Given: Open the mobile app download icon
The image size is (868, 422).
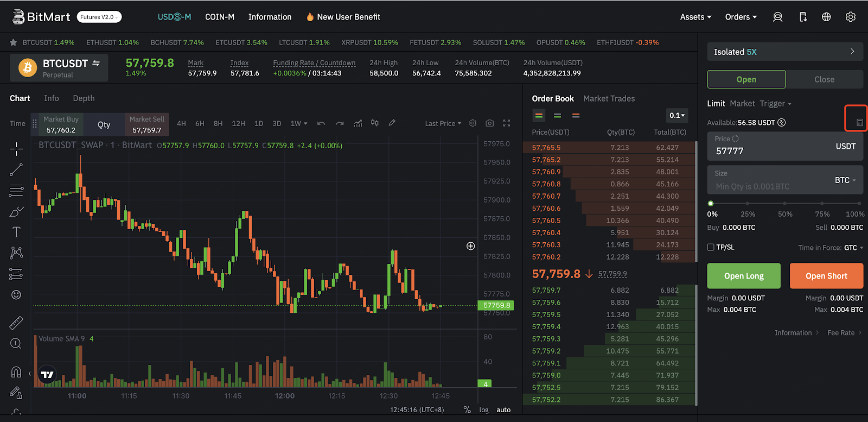Looking at the screenshot, I should coord(803,17).
